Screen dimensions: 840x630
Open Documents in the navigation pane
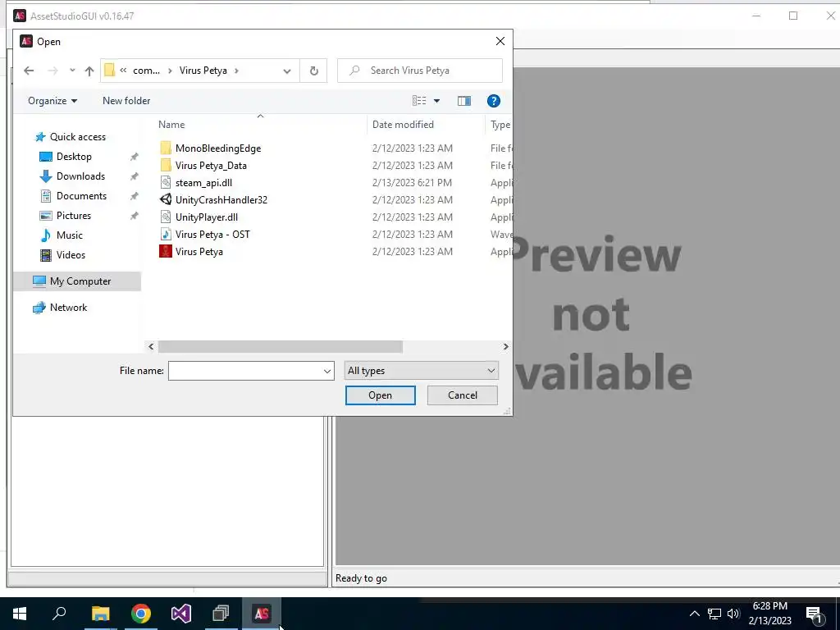[81, 196]
